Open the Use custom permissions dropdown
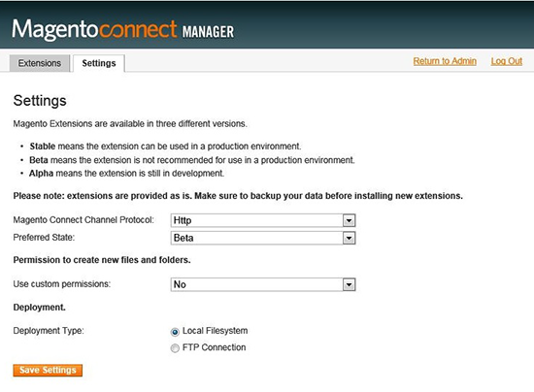Viewport: 534px width, 392px height. coord(263,284)
